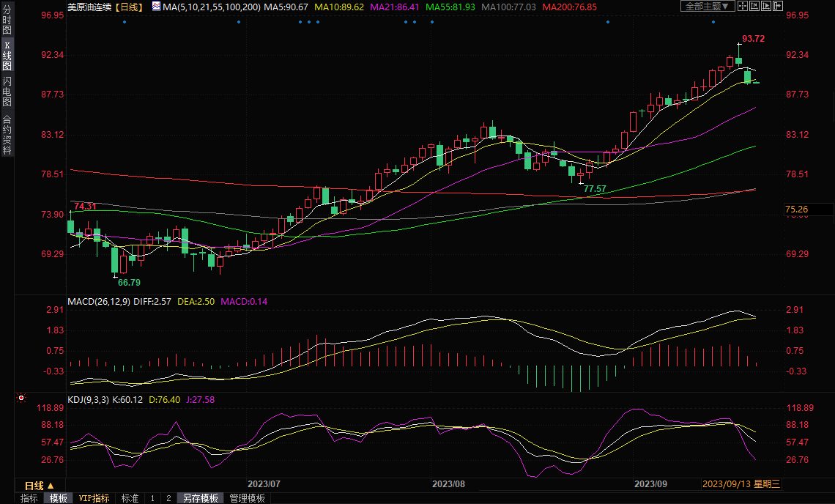Toggle template preset 2

click(x=168, y=498)
